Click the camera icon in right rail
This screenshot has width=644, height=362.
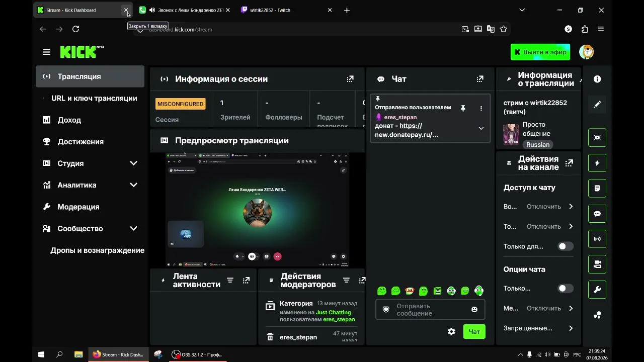[597, 264]
